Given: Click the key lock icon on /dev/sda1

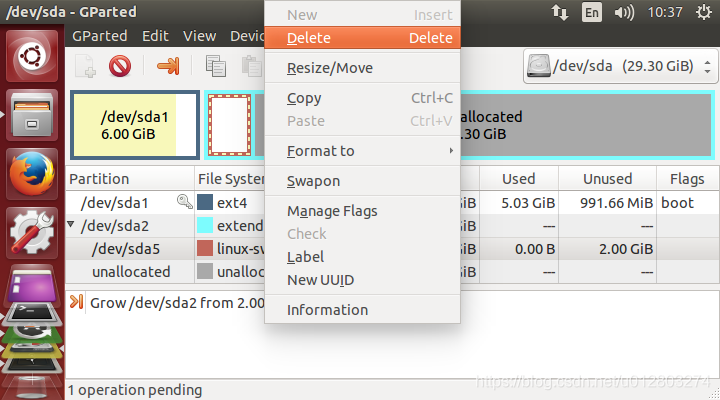Looking at the screenshot, I should coord(185,202).
